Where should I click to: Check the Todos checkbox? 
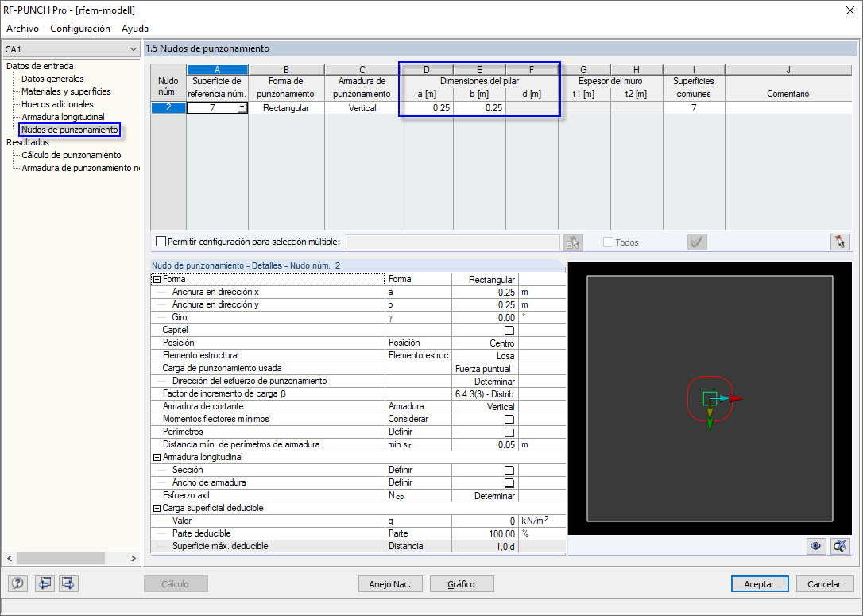608,242
